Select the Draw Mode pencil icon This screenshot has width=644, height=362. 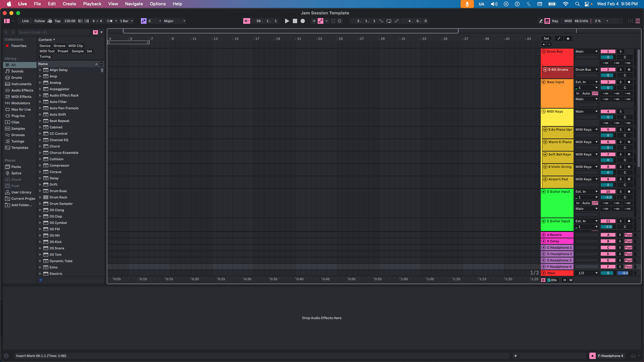click(x=540, y=21)
